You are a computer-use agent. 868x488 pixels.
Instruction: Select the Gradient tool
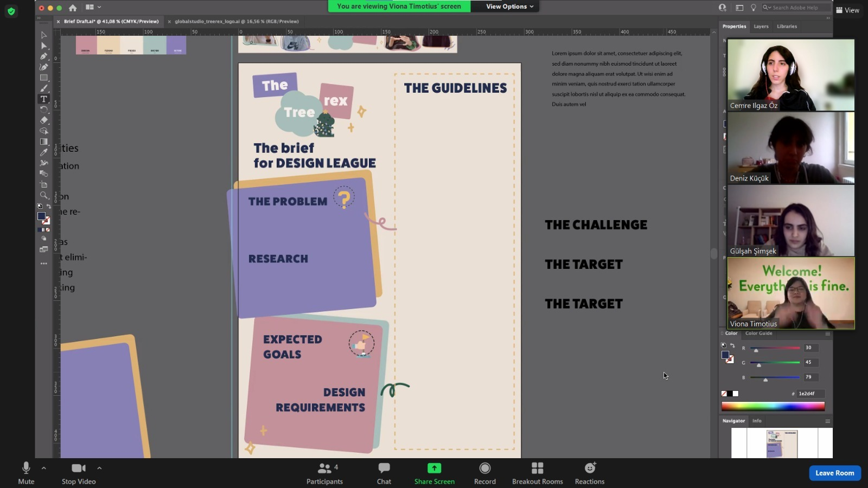click(44, 142)
